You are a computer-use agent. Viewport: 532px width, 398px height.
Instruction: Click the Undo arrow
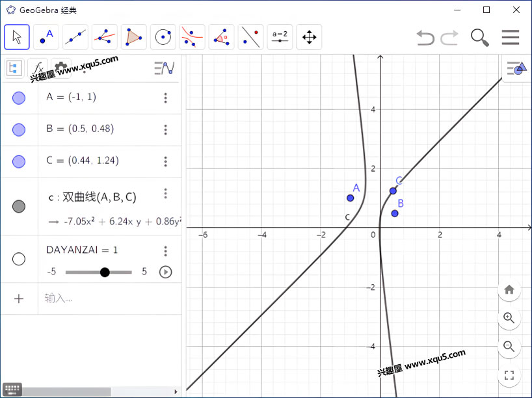(425, 37)
